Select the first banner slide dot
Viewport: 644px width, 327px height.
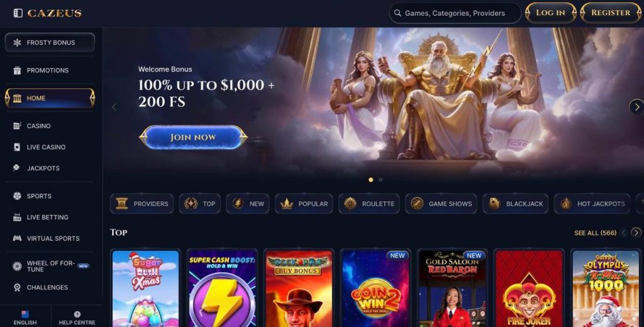click(371, 180)
